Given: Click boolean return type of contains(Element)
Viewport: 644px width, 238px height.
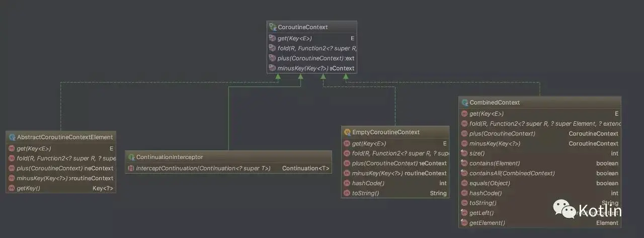Looking at the screenshot, I should (607, 164).
